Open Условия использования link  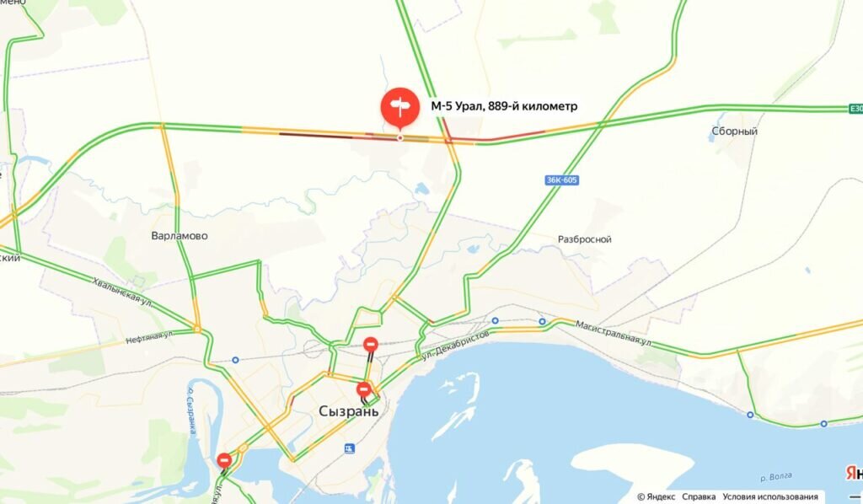(770, 497)
